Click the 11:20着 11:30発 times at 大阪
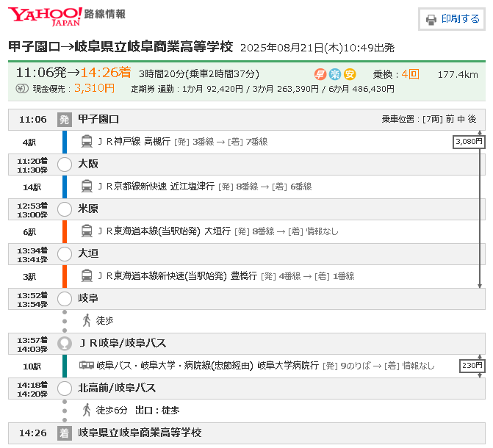The height and width of the screenshot is (448, 493). pyautogui.click(x=32, y=166)
